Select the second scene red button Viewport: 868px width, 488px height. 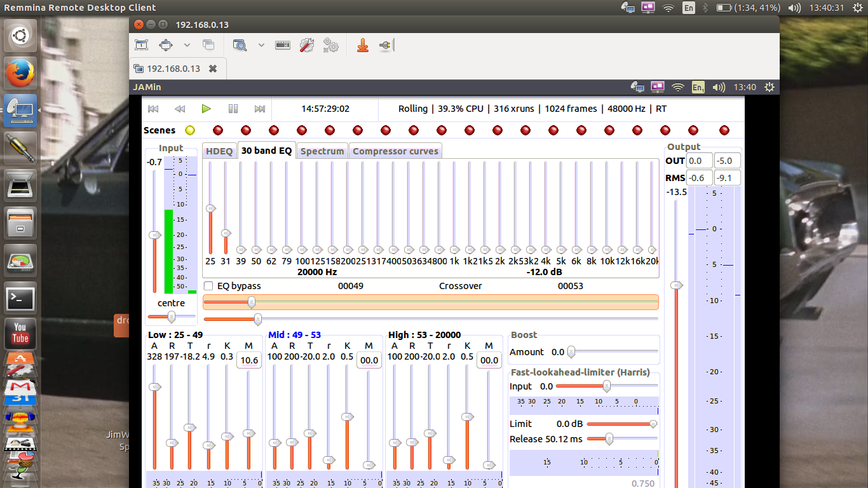(x=218, y=130)
